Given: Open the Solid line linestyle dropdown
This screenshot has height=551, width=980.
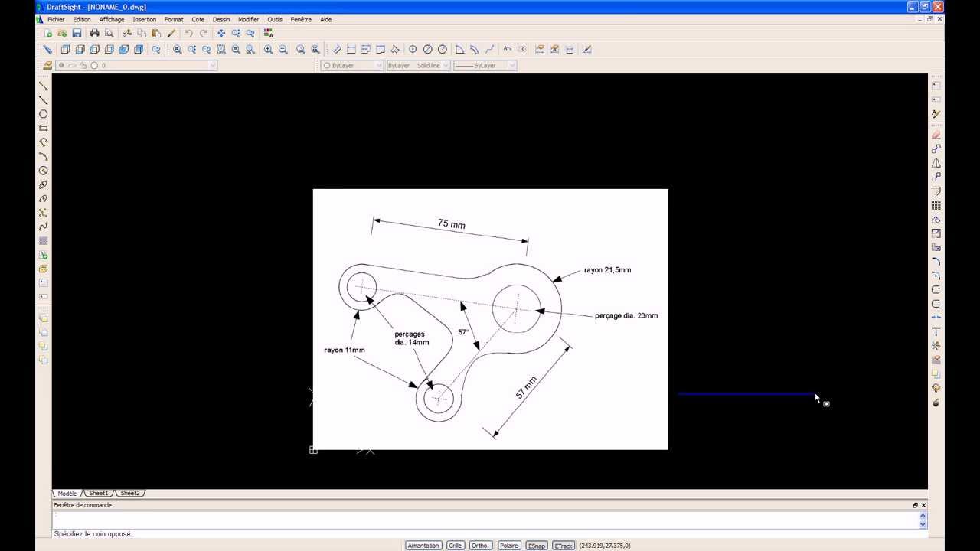Looking at the screenshot, I should [x=418, y=66].
